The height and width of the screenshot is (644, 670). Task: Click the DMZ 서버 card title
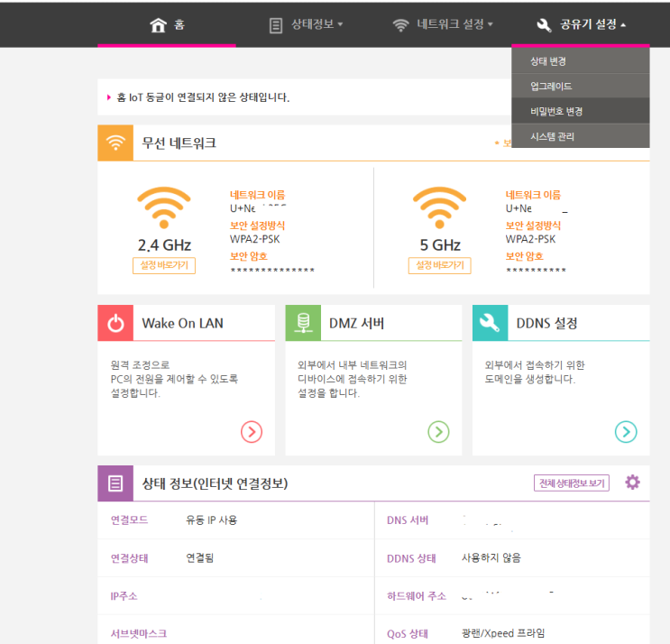357,324
